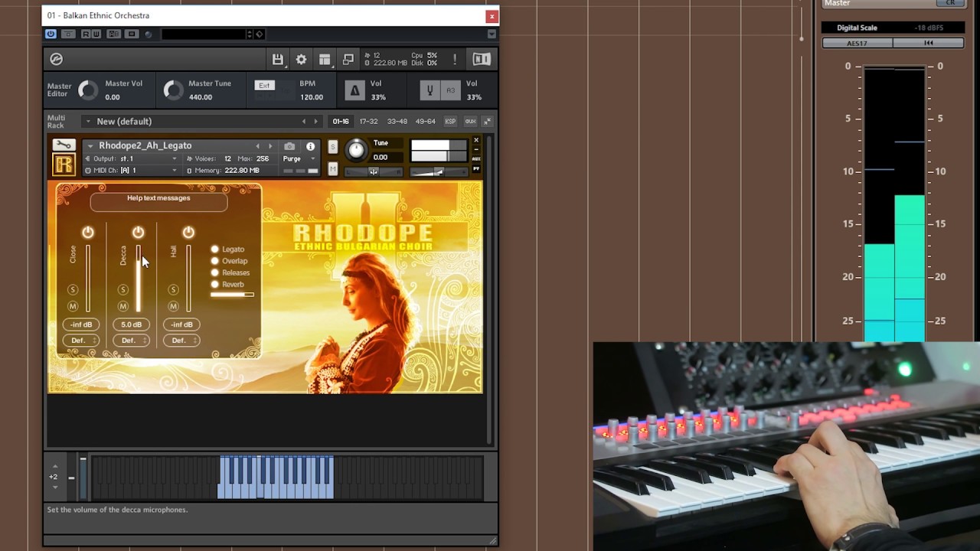Click the AES17 button in Master meter
This screenshot has height=551, width=980.
click(x=857, y=43)
